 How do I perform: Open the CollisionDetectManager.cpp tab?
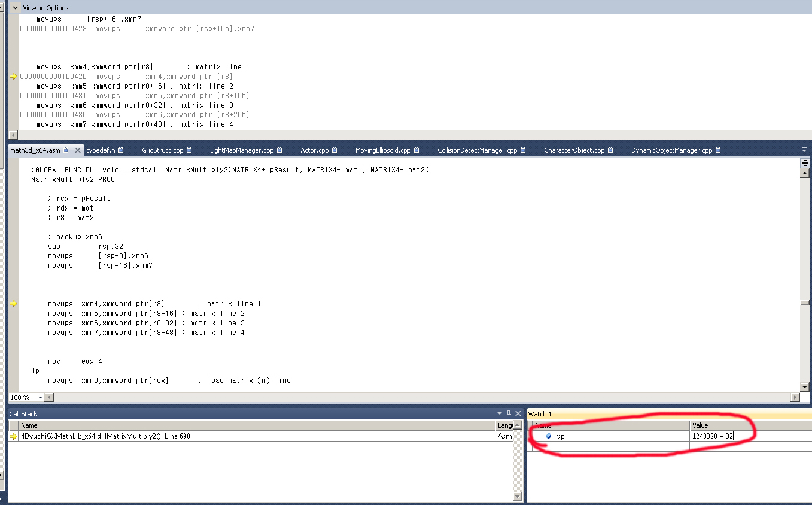[477, 150]
